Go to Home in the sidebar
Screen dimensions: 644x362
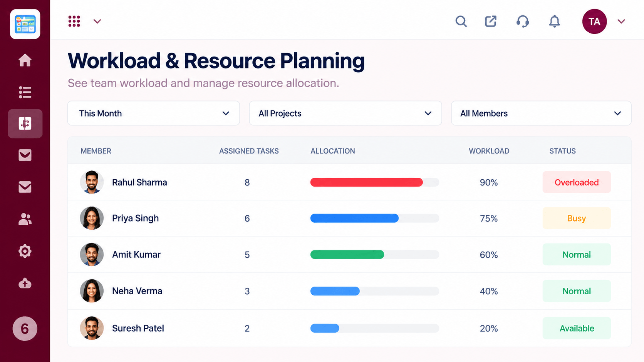pos(25,60)
